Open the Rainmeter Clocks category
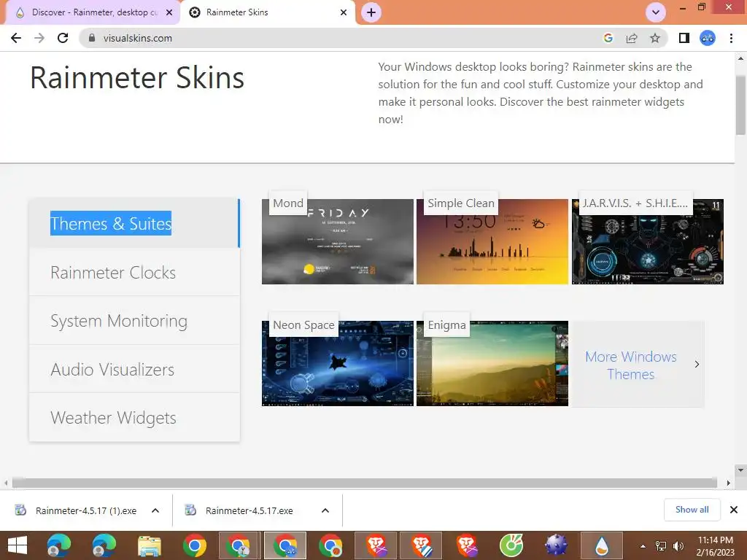The image size is (747, 560). tap(134, 273)
